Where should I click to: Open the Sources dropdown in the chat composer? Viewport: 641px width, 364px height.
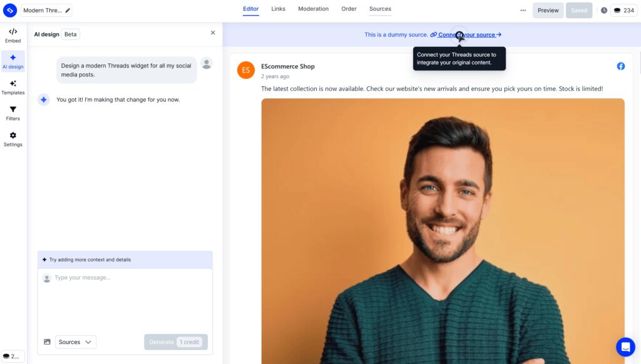click(74, 341)
